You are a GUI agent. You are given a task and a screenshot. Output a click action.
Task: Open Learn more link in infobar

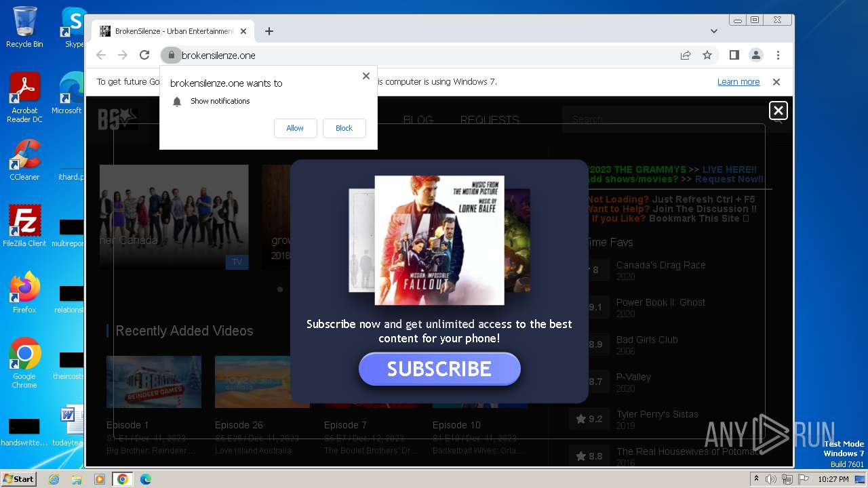738,81
